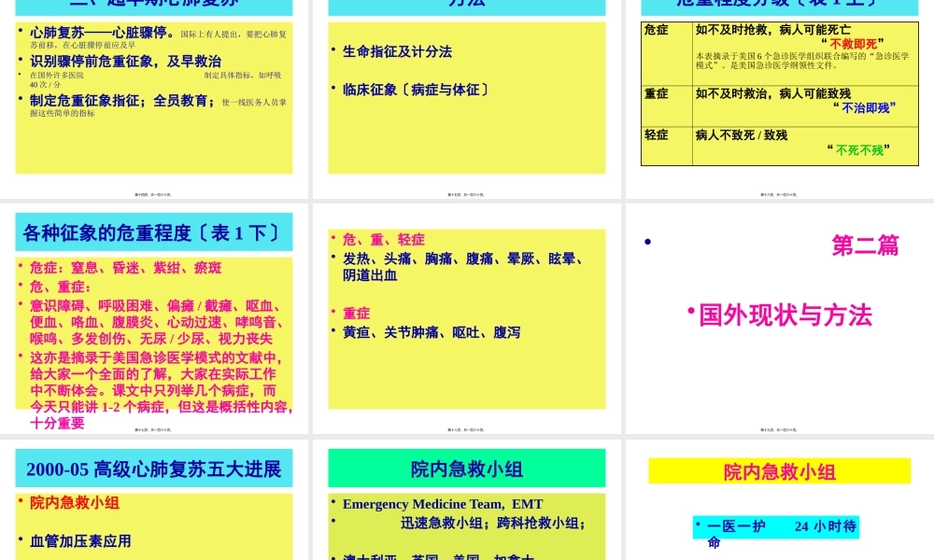934x560 pixels.
Task: Select the green '院内急救小组' title banner
Action: (x=466, y=469)
